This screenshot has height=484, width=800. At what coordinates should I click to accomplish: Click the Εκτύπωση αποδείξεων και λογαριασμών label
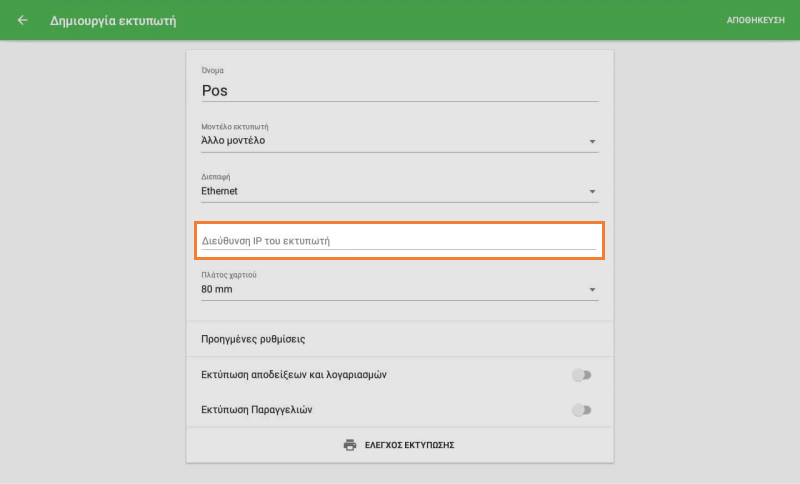tap(294, 375)
